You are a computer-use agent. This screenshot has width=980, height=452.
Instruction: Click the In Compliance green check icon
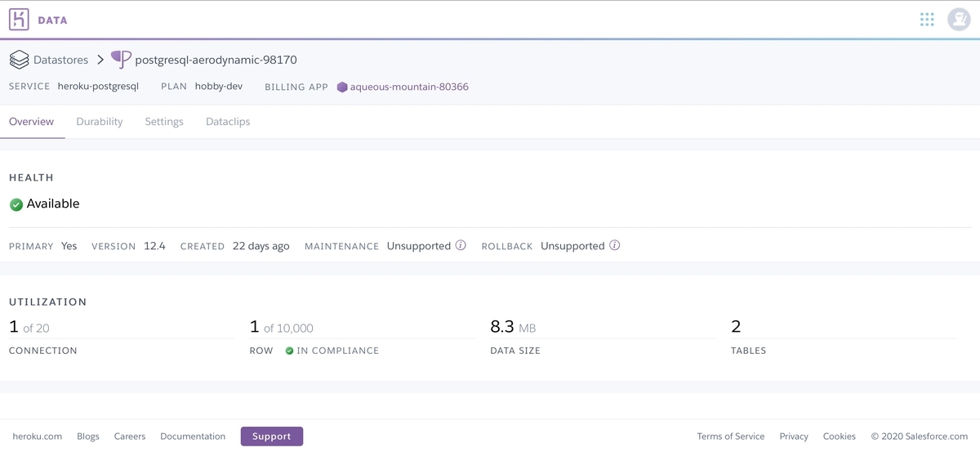pos(289,351)
